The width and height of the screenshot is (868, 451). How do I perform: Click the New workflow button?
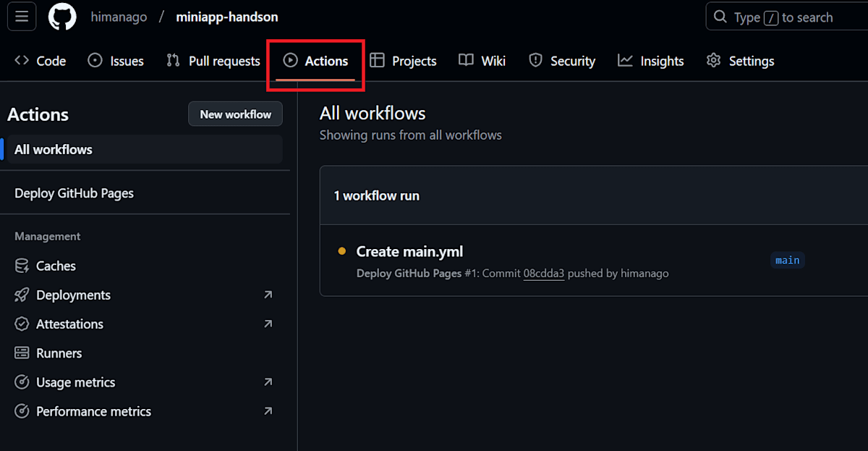[235, 114]
